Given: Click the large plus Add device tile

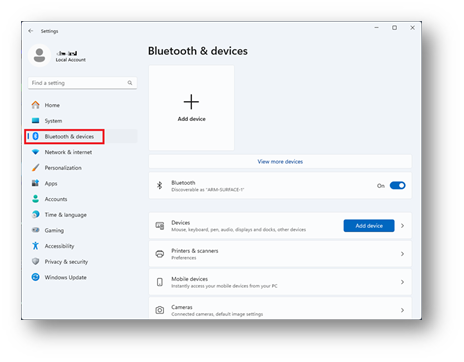Looking at the screenshot, I should tap(191, 108).
